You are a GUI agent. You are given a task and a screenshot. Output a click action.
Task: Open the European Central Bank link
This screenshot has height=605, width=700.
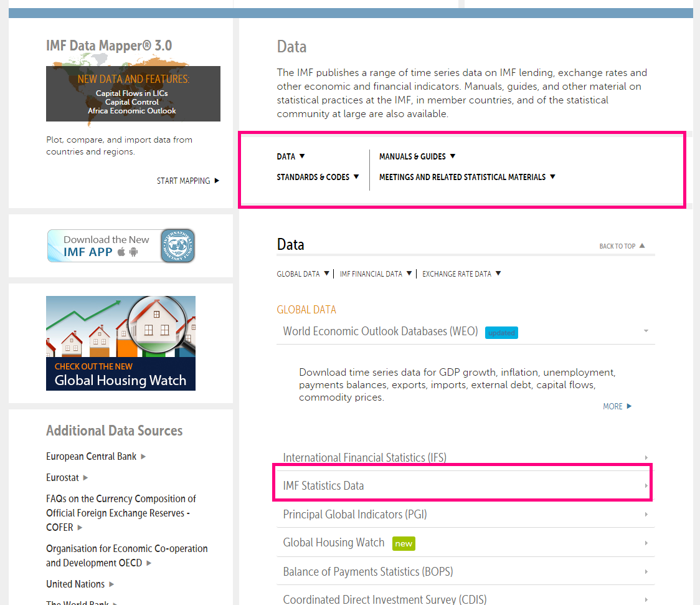(x=91, y=456)
